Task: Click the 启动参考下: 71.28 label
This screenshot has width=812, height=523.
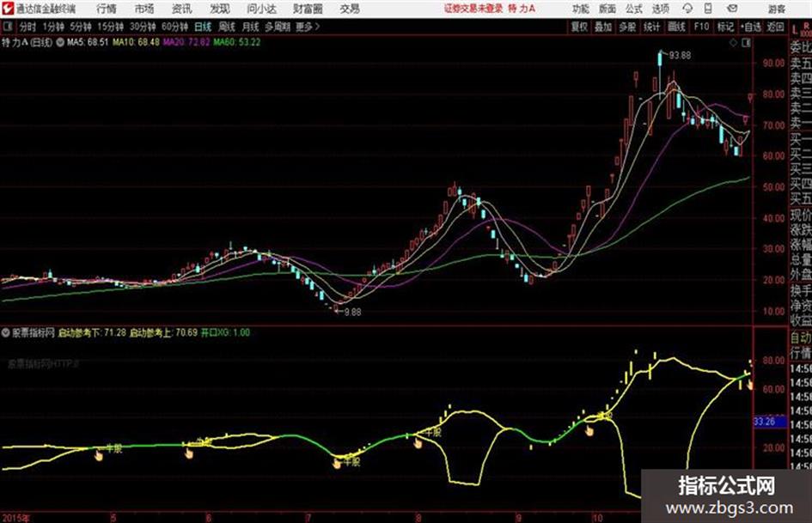Action: (x=92, y=332)
